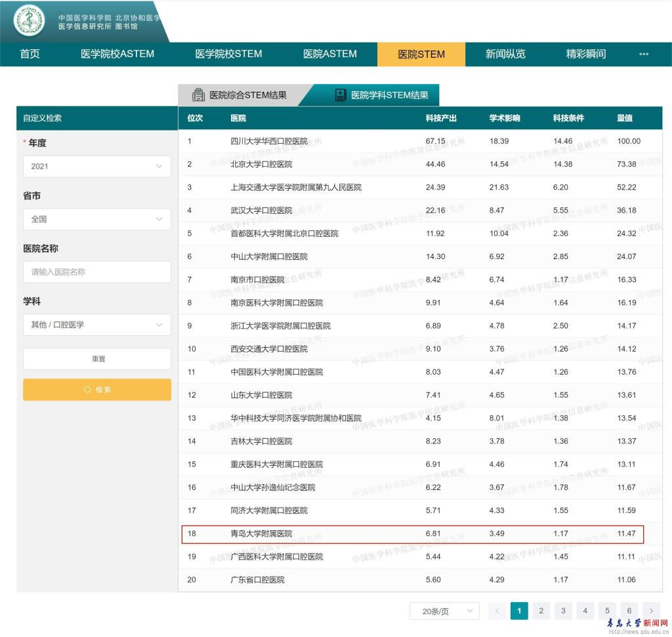Open the 年度 2021 dropdown
The image size is (672, 637).
(x=97, y=166)
